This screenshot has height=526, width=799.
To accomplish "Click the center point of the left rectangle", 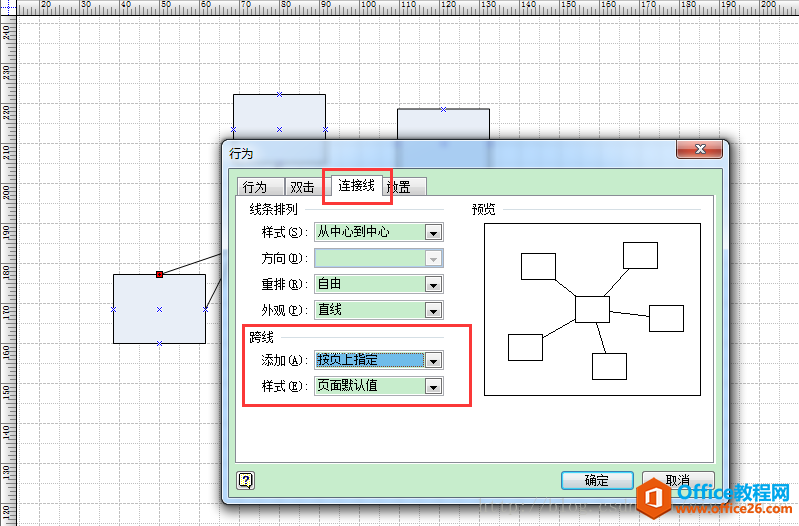I will (x=159, y=309).
